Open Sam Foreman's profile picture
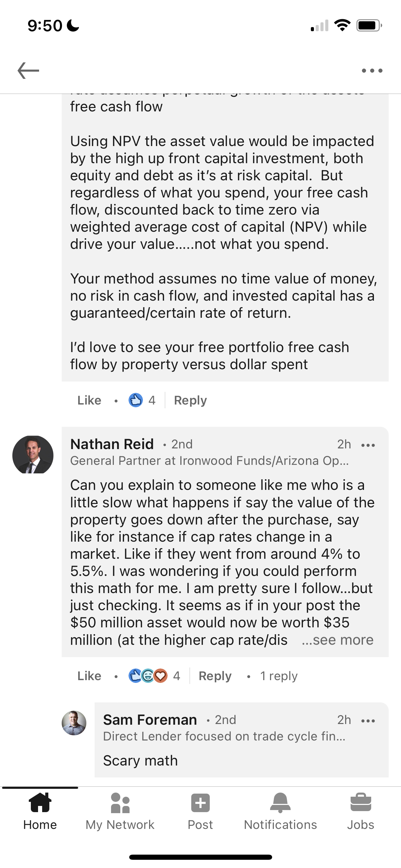The height and width of the screenshot is (868, 401). click(x=74, y=723)
